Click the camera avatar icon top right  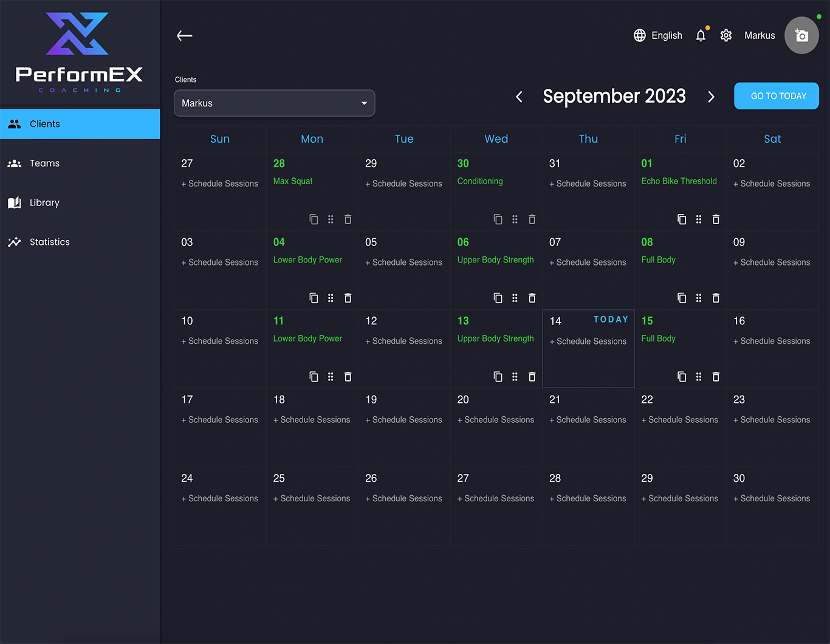click(x=801, y=35)
